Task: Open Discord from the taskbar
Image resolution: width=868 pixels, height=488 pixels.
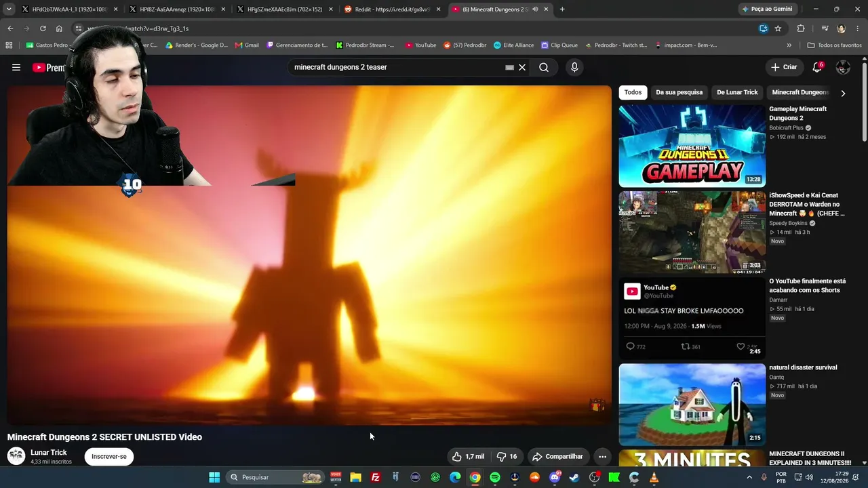Action: click(x=555, y=477)
